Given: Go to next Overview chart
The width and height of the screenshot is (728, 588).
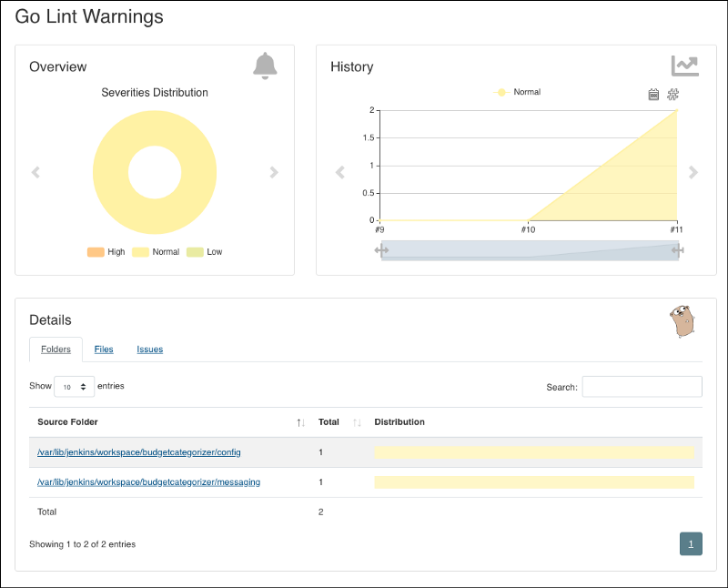Looking at the screenshot, I should 274,172.
